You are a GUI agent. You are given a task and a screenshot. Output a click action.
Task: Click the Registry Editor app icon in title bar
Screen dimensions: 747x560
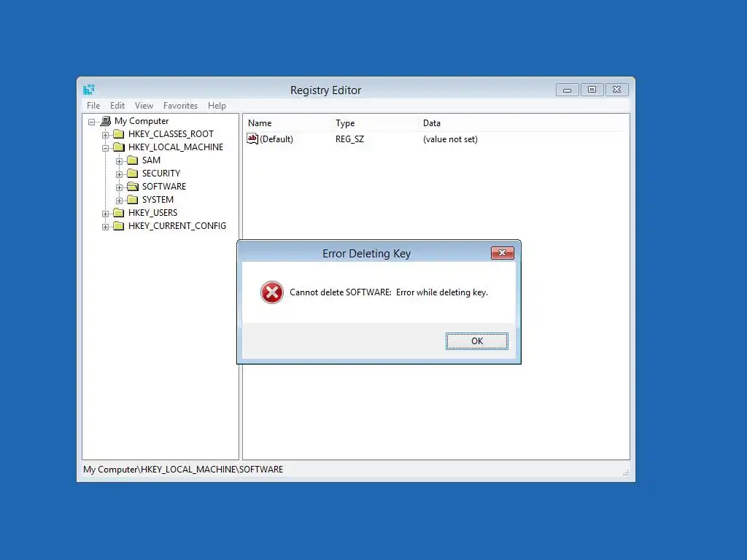coord(88,90)
